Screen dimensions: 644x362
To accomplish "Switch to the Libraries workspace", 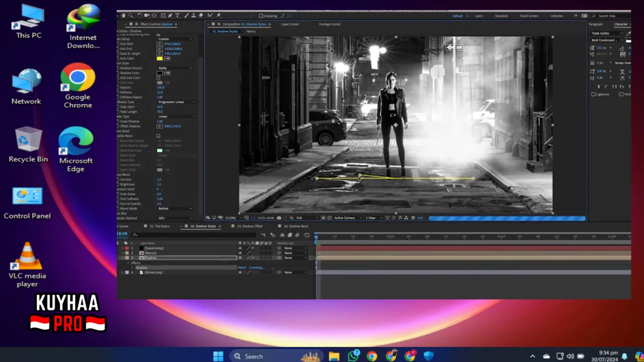I will coord(556,16).
